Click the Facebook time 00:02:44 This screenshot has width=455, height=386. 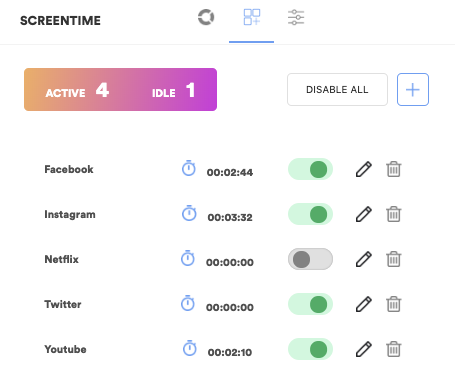pos(230,172)
